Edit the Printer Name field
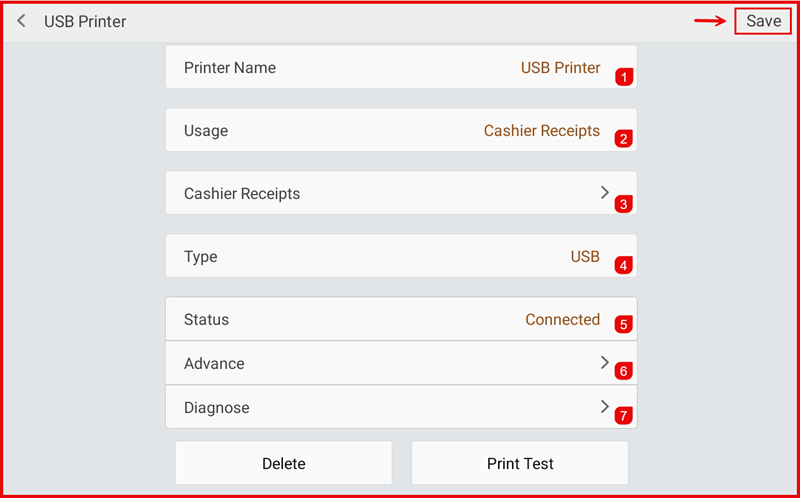This screenshot has height=498, width=800. [401, 67]
